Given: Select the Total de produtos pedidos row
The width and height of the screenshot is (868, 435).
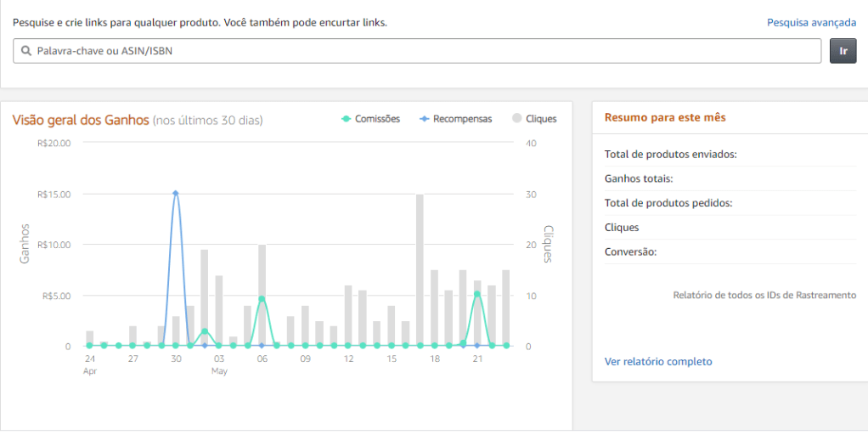Looking at the screenshot, I should [668, 203].
